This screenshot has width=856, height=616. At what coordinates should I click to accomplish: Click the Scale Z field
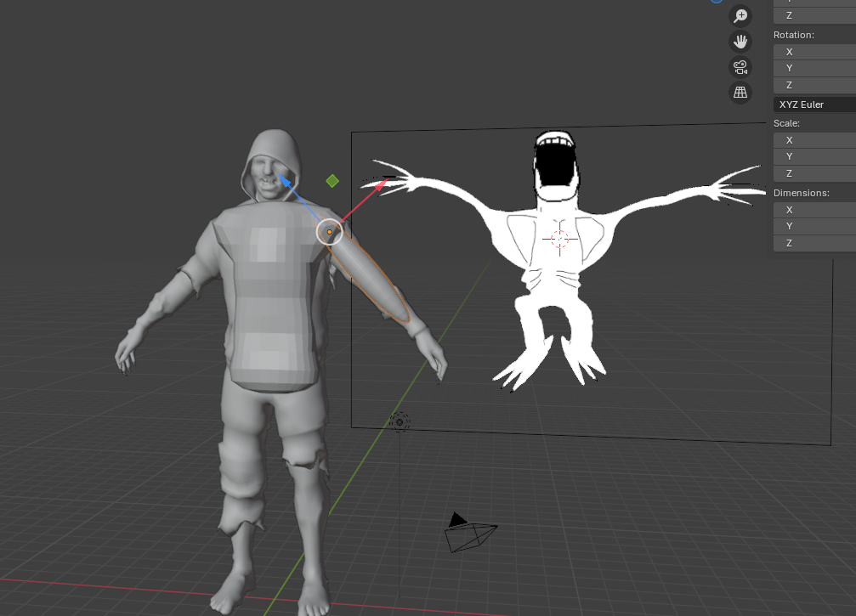813,173
